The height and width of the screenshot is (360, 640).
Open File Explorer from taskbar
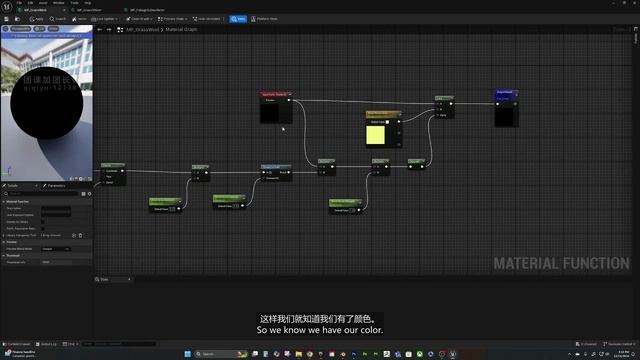point(299,354)
